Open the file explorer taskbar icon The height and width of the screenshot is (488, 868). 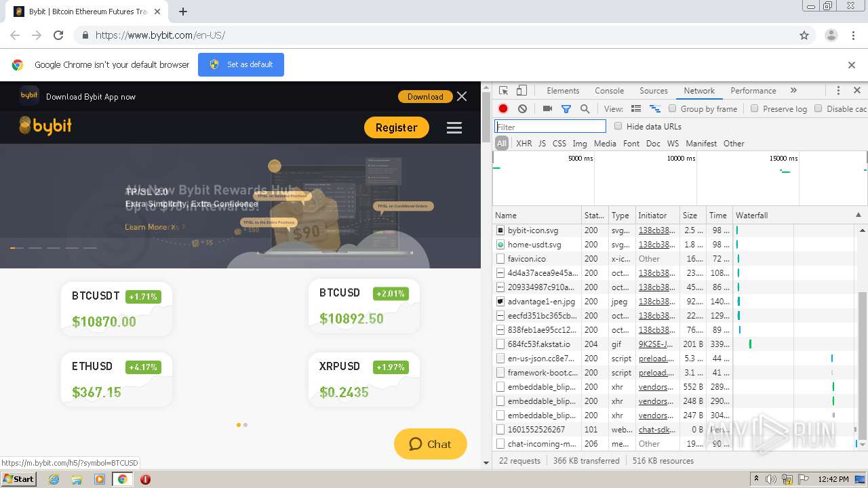[x=77, y=479]
